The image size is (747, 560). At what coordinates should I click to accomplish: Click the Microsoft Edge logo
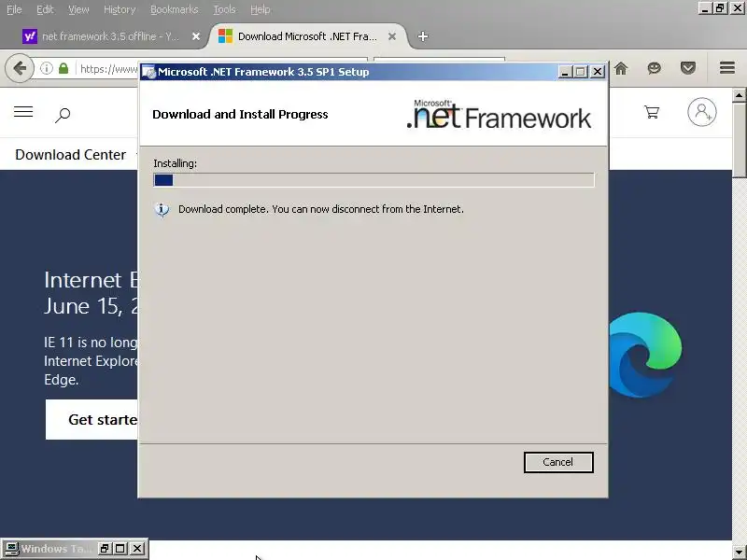[645, 355]
